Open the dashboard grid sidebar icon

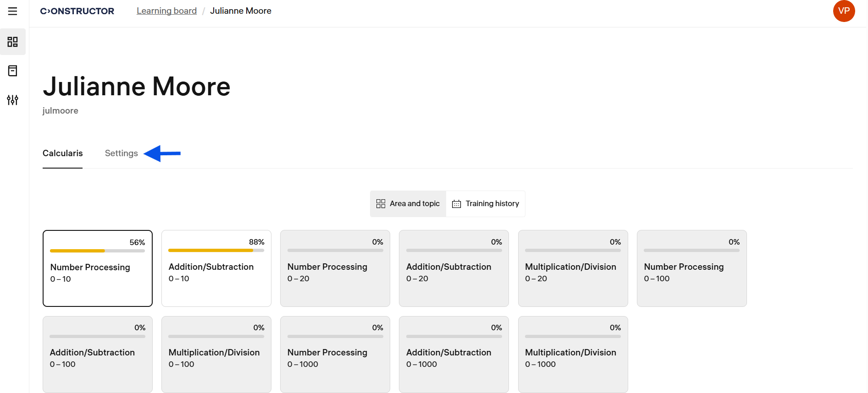12,42
